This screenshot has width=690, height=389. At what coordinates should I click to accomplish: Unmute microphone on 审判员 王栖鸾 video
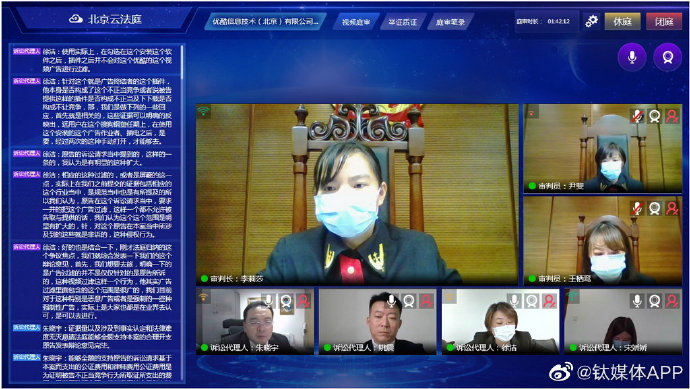click(637, 208)
